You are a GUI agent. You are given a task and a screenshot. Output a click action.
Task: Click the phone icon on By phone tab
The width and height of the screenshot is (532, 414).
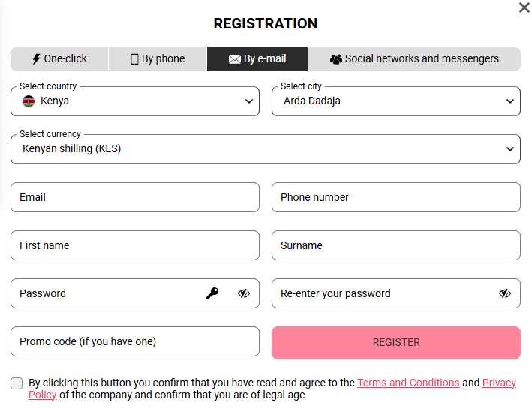pyautogui.click(x=134, y=59)
